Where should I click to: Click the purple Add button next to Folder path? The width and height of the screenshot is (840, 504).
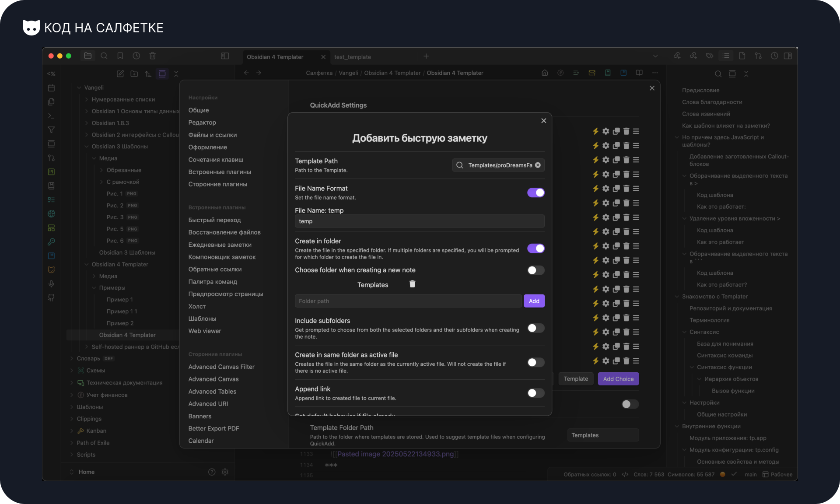click(534, 301)
